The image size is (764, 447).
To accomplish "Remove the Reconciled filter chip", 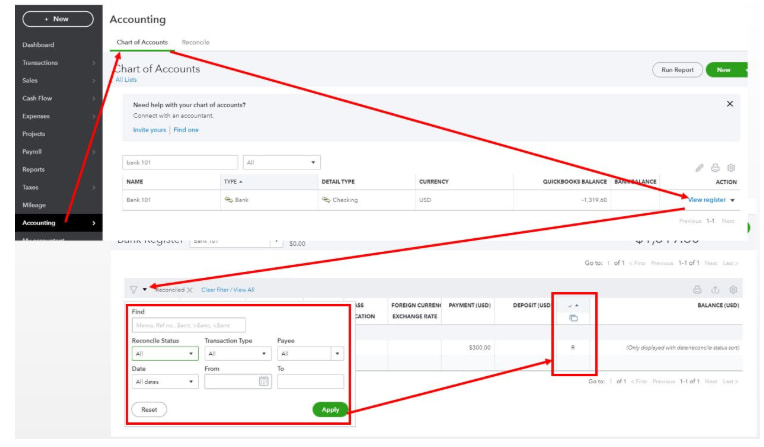I will tap(190, 290).
